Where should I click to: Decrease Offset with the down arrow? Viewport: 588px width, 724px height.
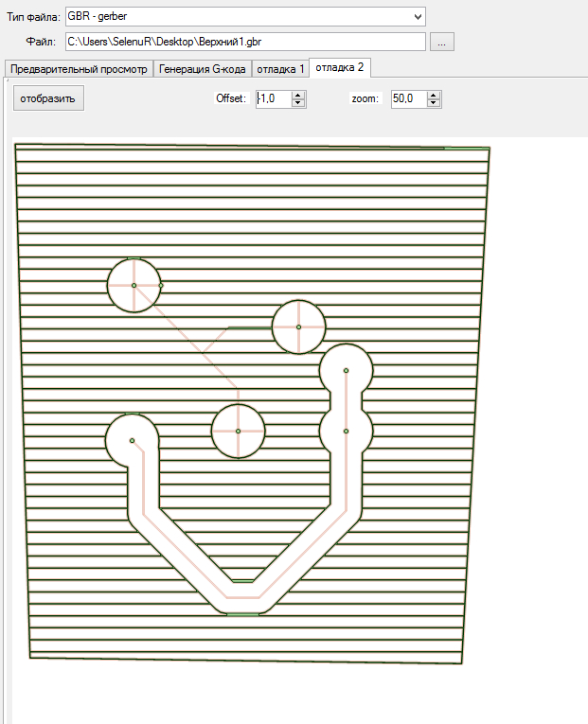[x=298, y=103]
